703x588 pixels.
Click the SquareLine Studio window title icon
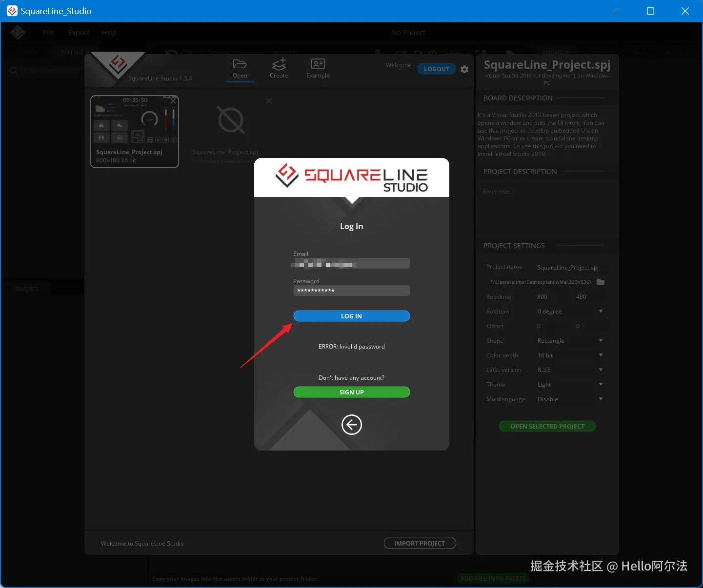click(12, 11)
